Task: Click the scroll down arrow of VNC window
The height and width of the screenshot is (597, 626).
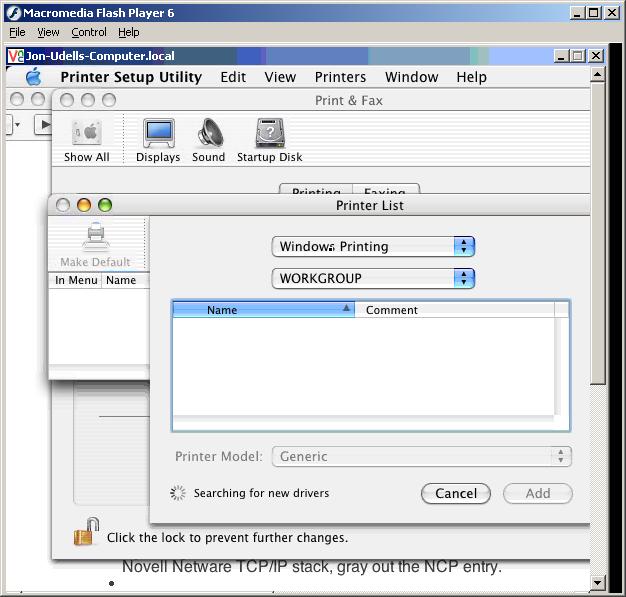Action: [x=598, y=583]
